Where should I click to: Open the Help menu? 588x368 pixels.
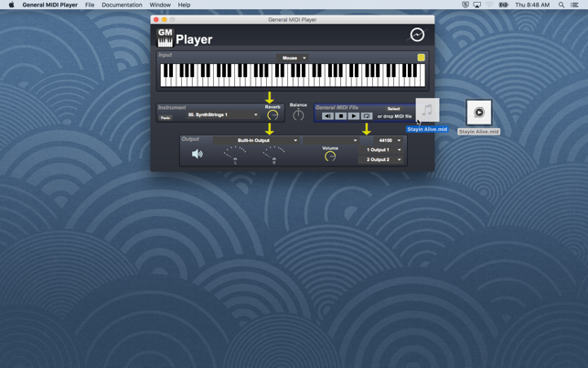pyautogui.click(x=184, y=5)
